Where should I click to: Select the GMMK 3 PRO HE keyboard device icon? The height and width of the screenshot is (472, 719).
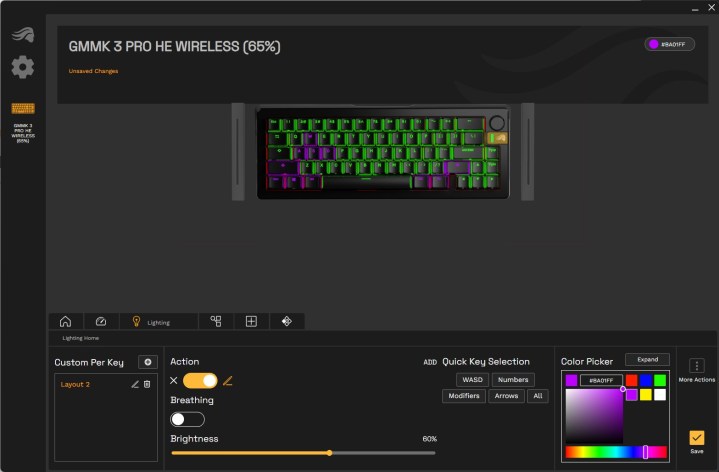23,109
